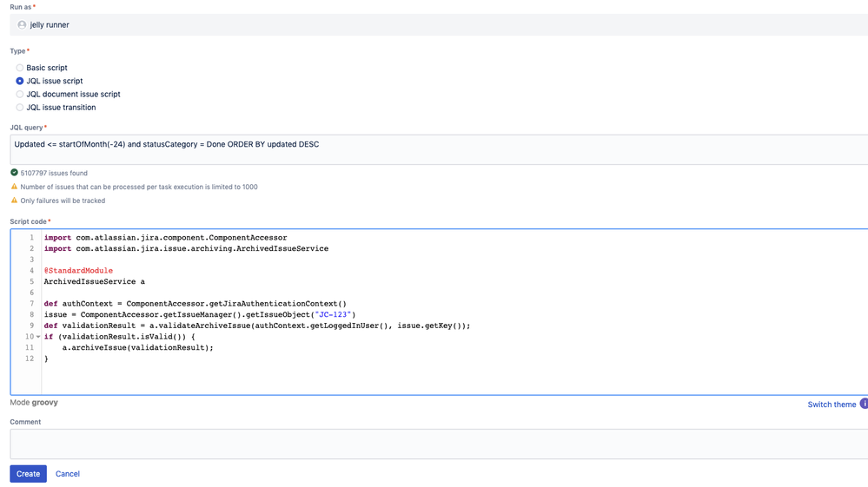Click the "JC-123" string in the code
Screen dimensions: 868x487
pyautogui.click(x=333, y=314)
